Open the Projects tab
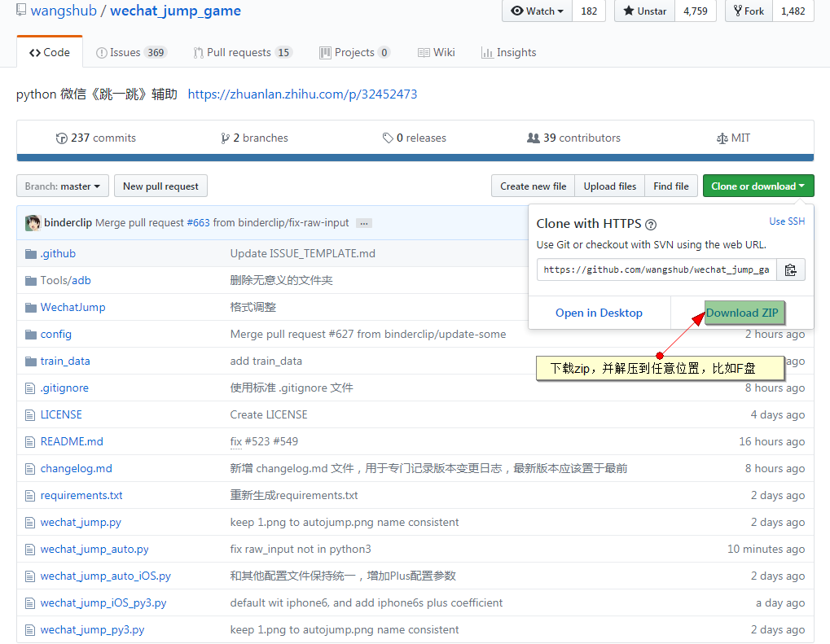 [x=354, y=52]
